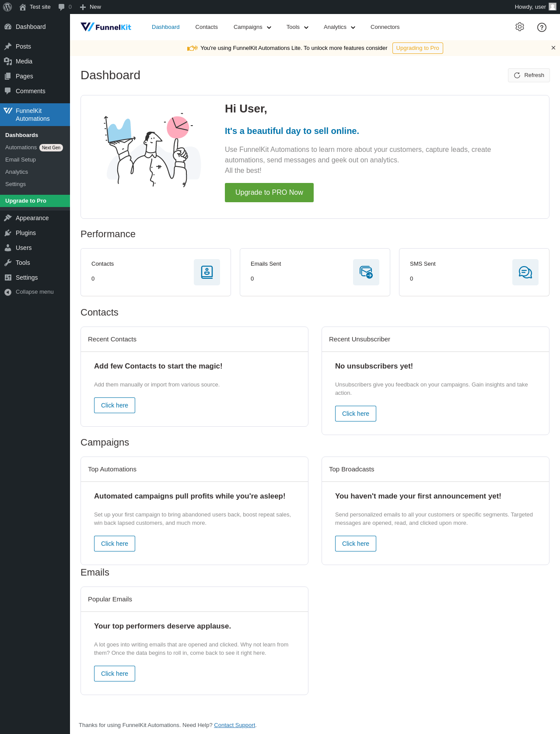560x734 pixels.
Task: Click the SMS Sent chat bubbles icon
Action: tap(525, 272)
